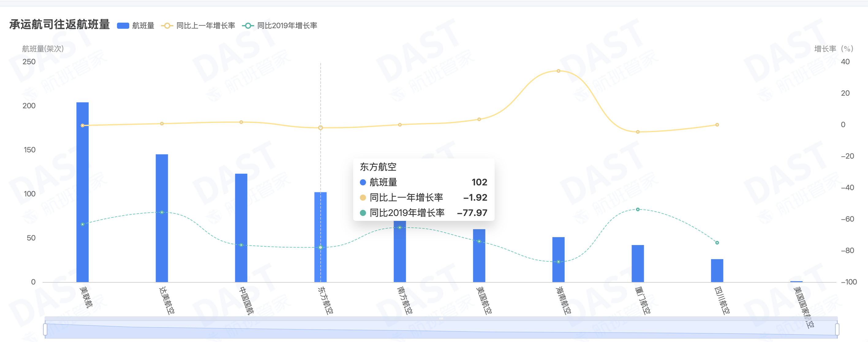This screenshot has width=868, height=342.
Task: Click the 达美航空 flight volume bar
Action: (x=162, y=218)
